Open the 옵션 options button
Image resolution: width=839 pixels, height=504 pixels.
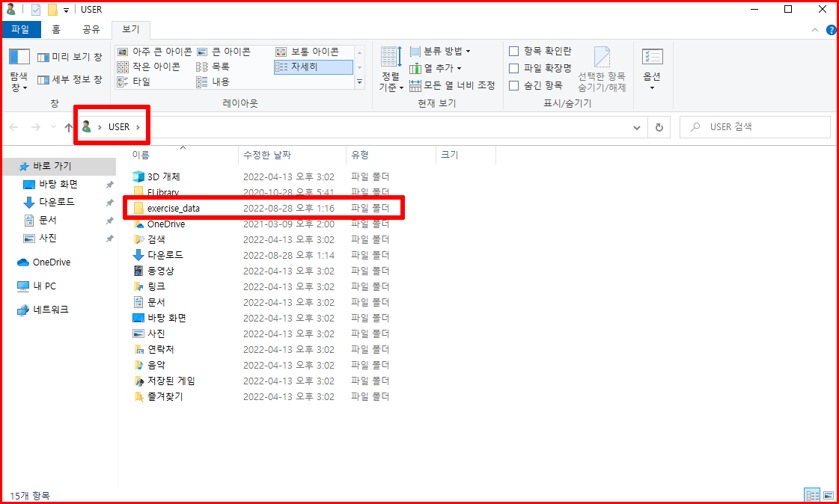[652, 70]
